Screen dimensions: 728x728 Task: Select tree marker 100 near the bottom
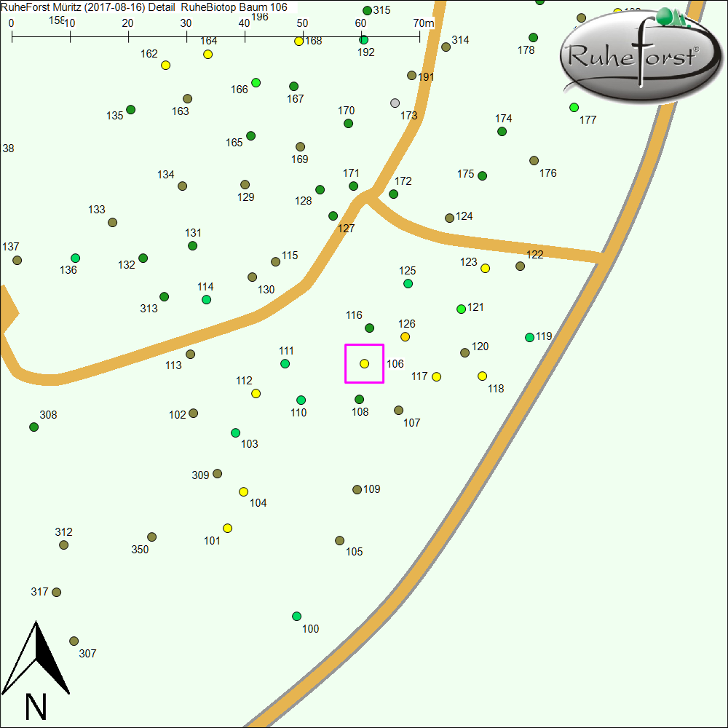(296, 616)
